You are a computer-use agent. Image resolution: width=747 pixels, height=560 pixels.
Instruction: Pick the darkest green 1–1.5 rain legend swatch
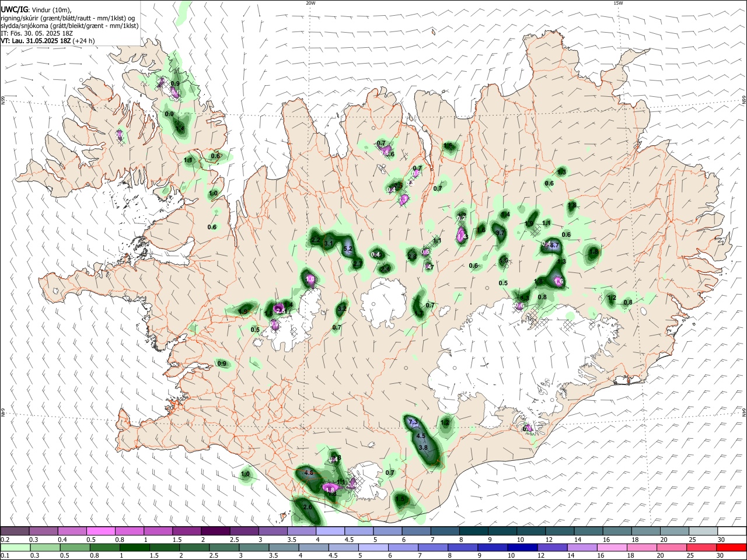(x=135, y=548)
